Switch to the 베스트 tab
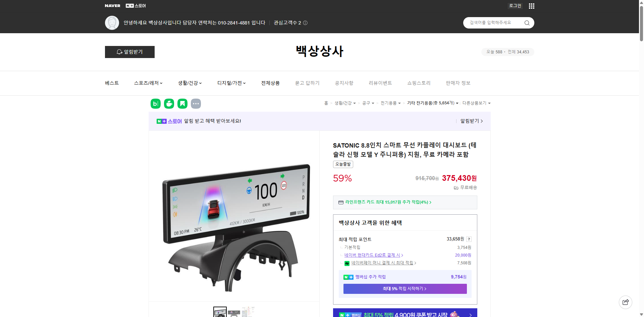Image resolution: width=644 pixels, height=317 pixels. (x=111, y=83)
